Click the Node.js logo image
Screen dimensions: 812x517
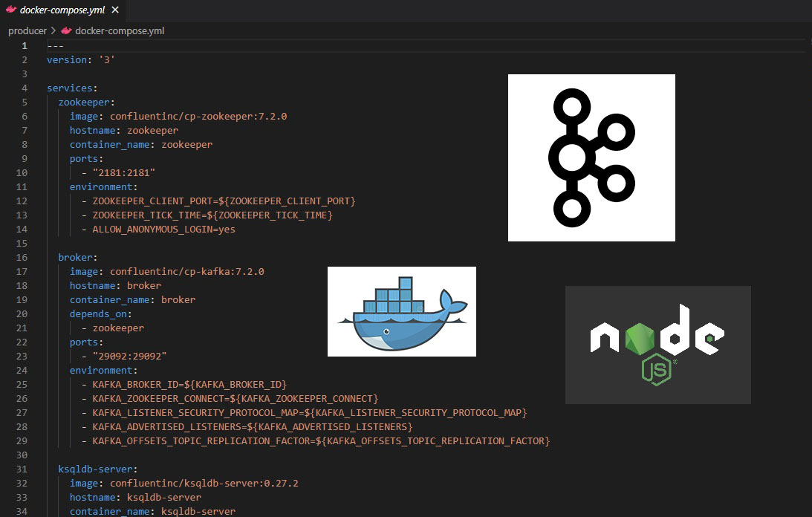pyautogui.click(x=657, y=345)
